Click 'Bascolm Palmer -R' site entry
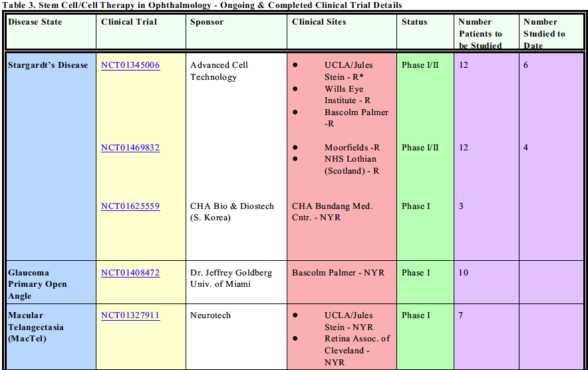This screenshot has height=370, width=588. [357, 118]
